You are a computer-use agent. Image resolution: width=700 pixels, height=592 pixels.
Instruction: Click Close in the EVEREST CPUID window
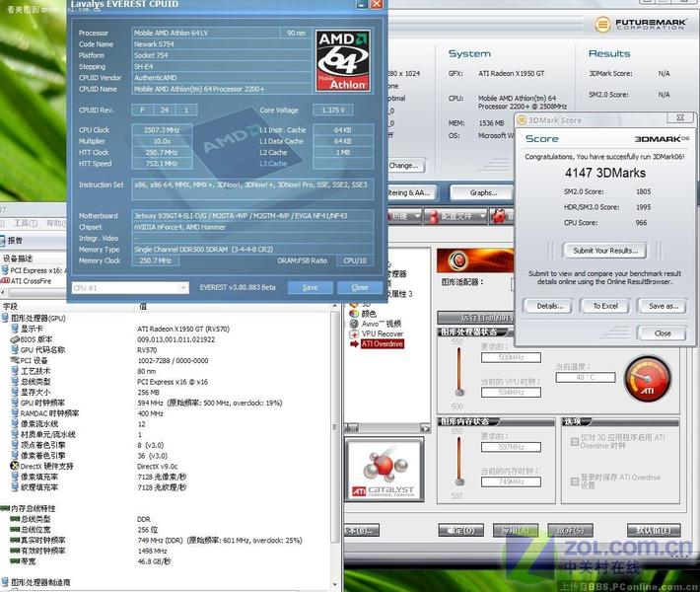pos(360,287)
